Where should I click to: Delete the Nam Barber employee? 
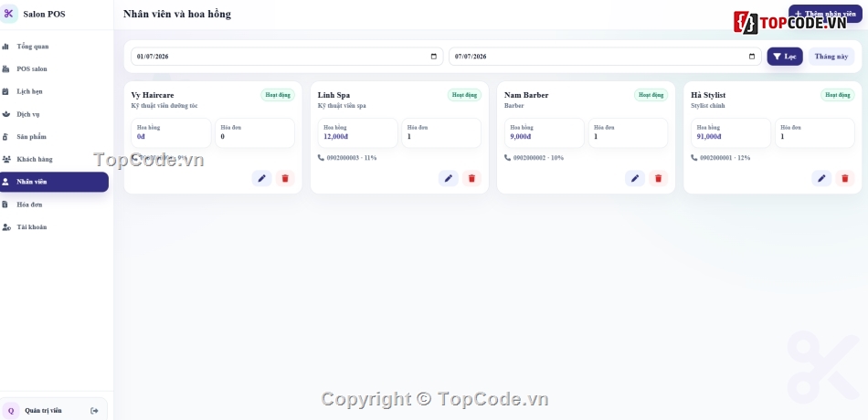[658, 178]
